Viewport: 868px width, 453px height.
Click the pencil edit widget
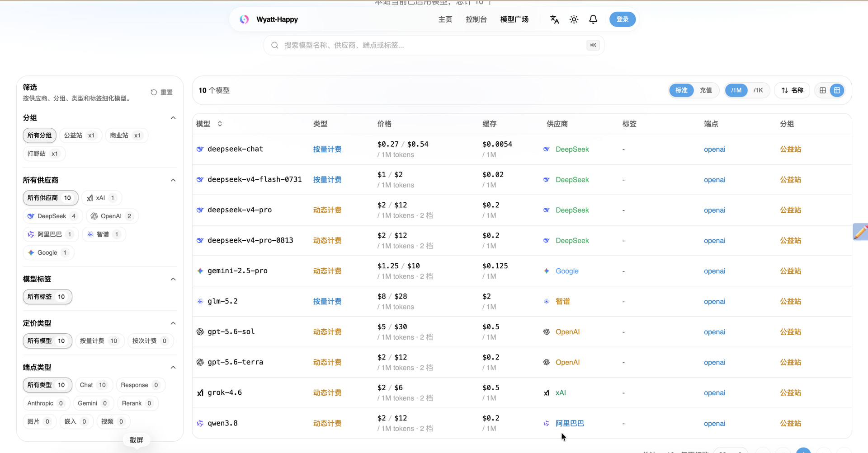pyautogui.click(x=860, y=232)
